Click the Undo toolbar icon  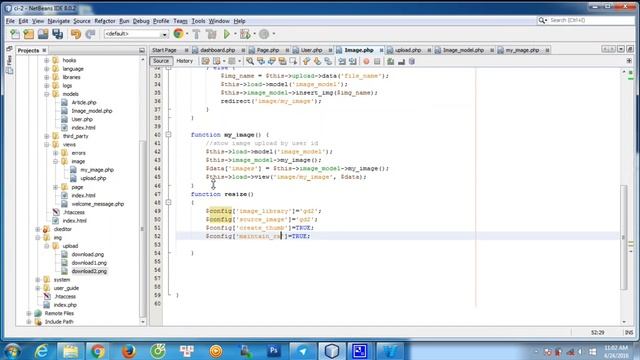pos(76,34)
